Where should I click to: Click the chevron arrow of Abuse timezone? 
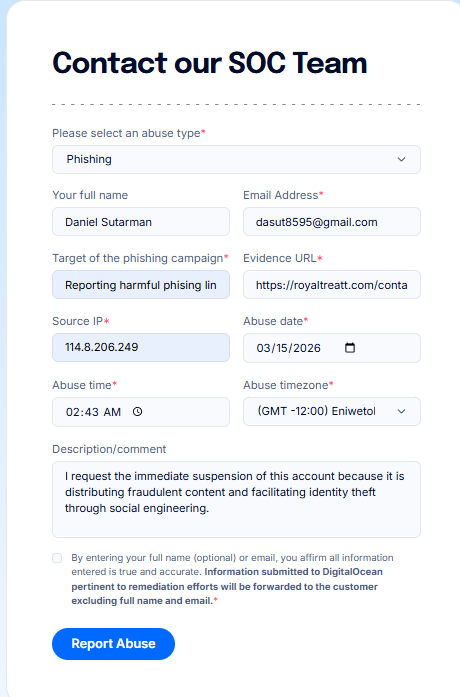401,411
